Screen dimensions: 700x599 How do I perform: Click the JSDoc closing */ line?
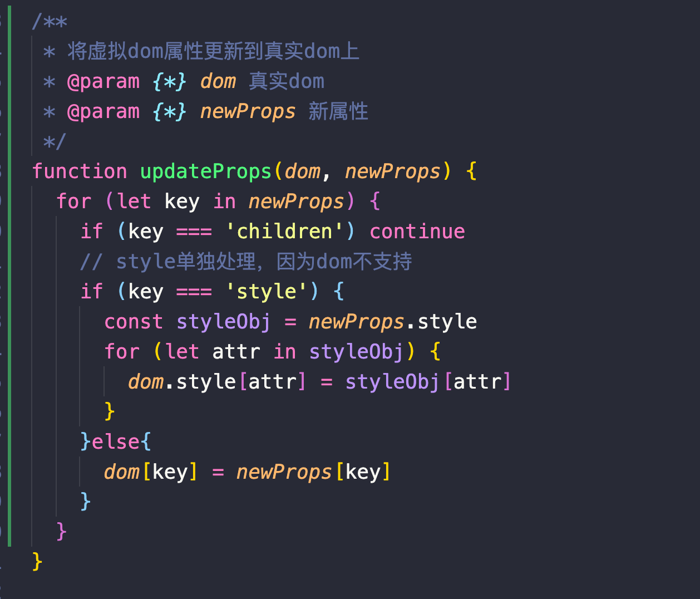[x=55, y=141]
